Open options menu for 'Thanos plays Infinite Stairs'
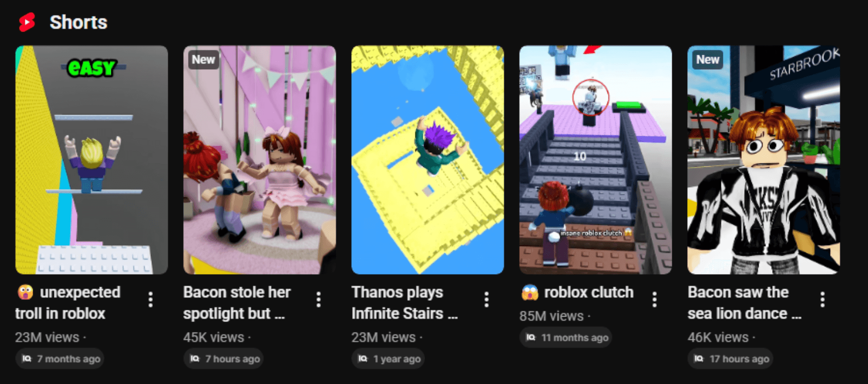The height and width of the screenshot is (384, 868). click(x=486, y=299)
